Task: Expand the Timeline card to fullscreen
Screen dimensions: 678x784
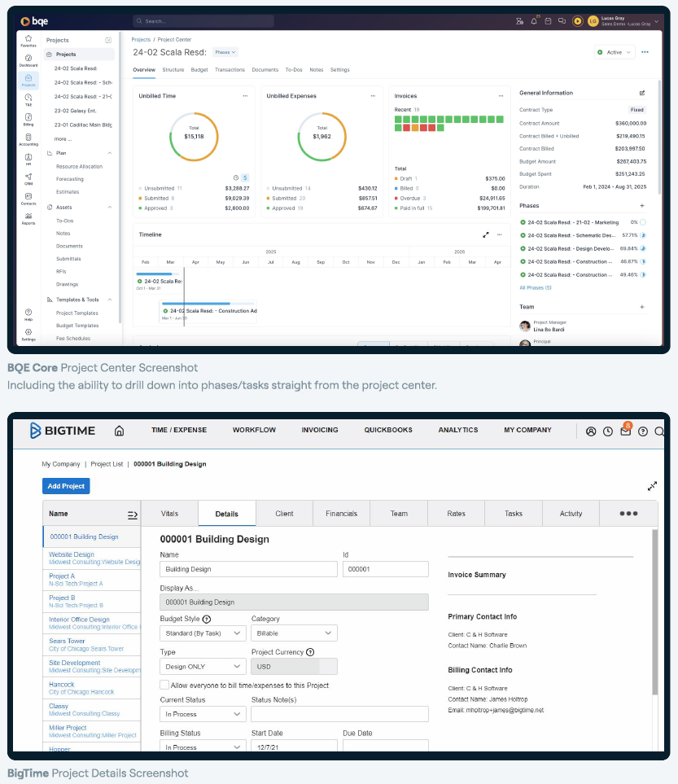Action: coord(485,234)
